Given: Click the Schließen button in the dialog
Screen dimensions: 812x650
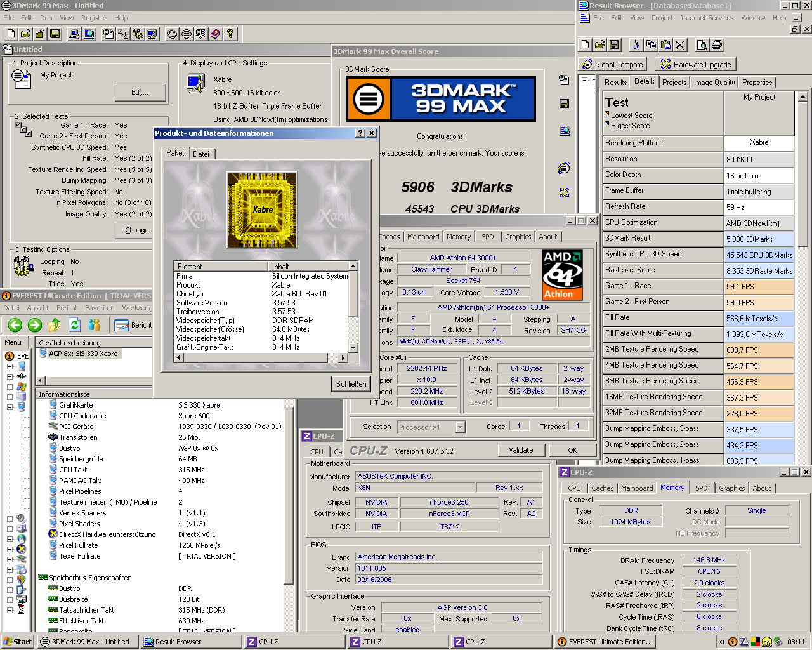Looking at the screenshot, I should (x=351, y=384).
